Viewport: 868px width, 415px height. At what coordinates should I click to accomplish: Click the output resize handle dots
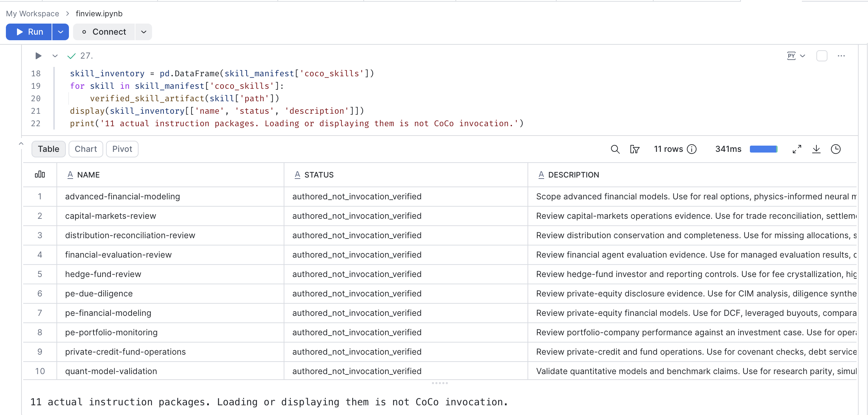point(440,383)
